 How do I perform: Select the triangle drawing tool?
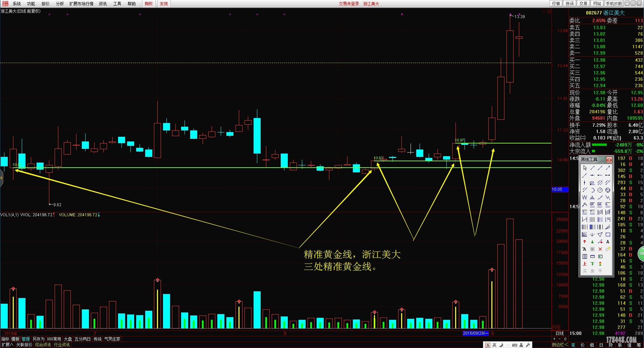(x=600, y=235)
